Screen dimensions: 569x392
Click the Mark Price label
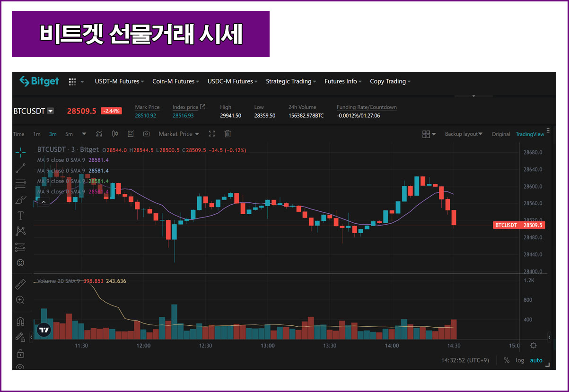147,107
